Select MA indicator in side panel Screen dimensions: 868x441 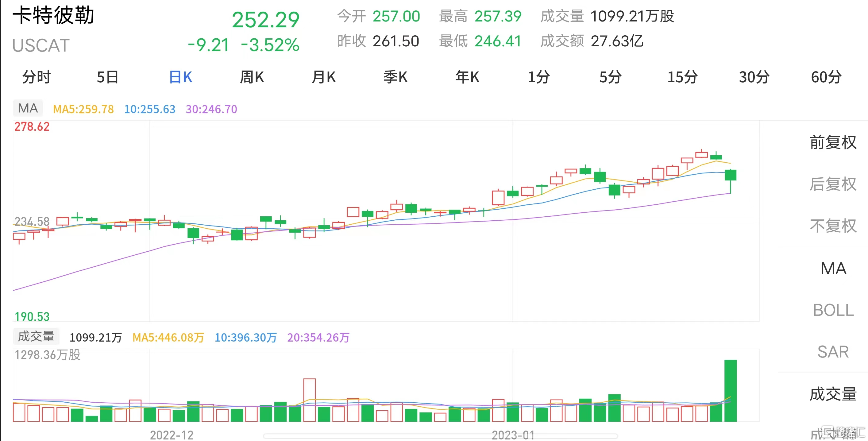833,269
